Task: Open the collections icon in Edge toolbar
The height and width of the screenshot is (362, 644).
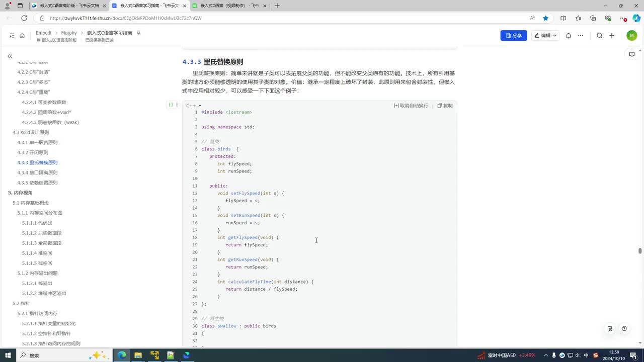Action: coord(593,18)
